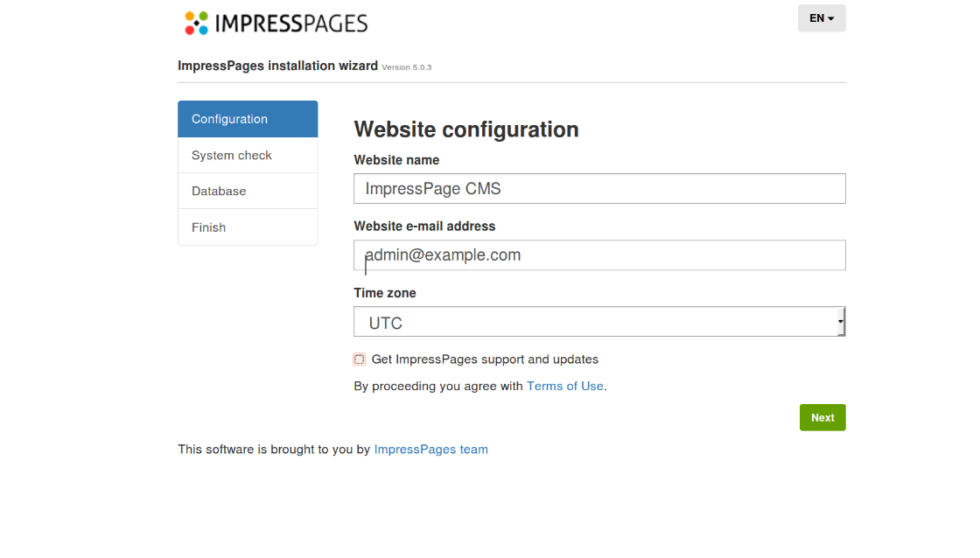Open the EN language dropdown

pyautogui.click(x=821, y=17)
